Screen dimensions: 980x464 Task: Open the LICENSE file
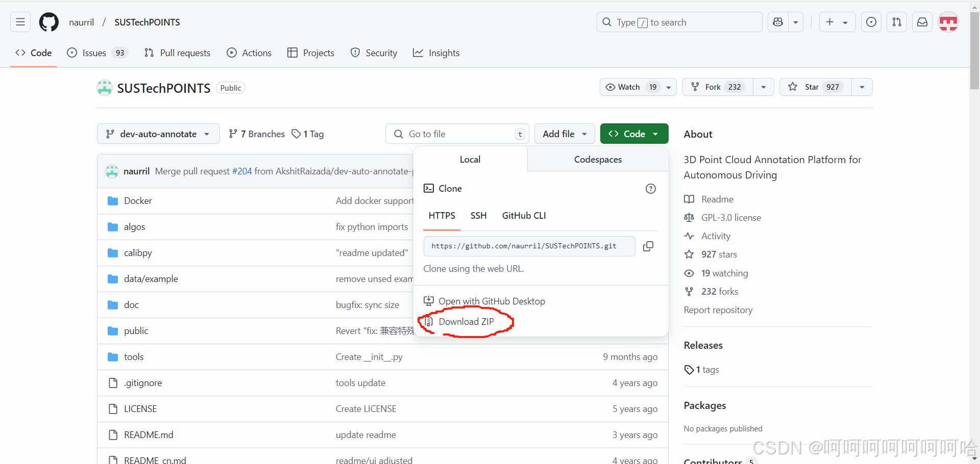click(x=140, y=409)
